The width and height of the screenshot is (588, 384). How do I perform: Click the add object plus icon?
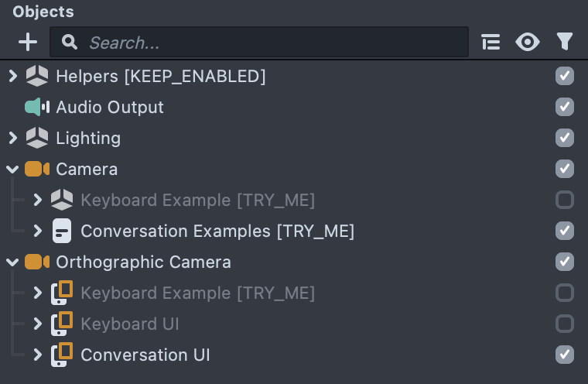(27, 42)
